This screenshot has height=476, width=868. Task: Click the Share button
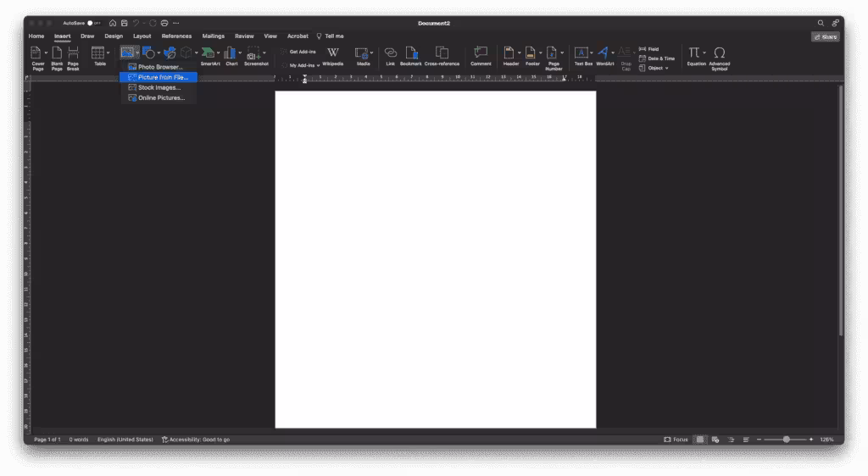pyautogui.click(x=826, y=37)
